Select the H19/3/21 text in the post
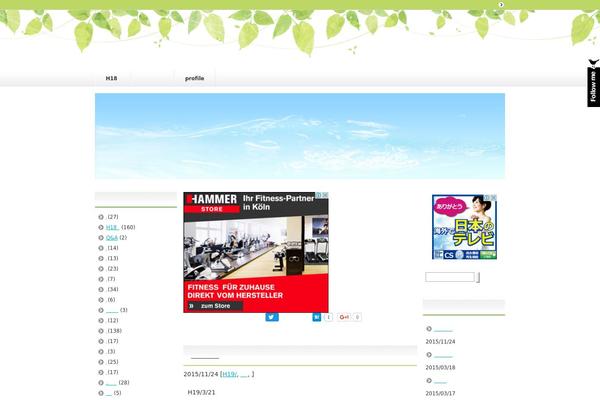Viewport: 600px width, 400px height. [201, 392]
